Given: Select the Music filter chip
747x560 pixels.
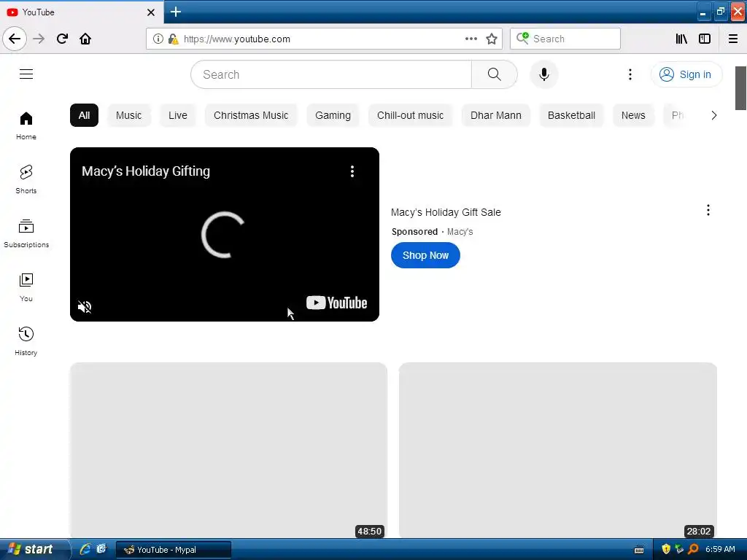Looking at the screenshot, I should tap(128, 115).
